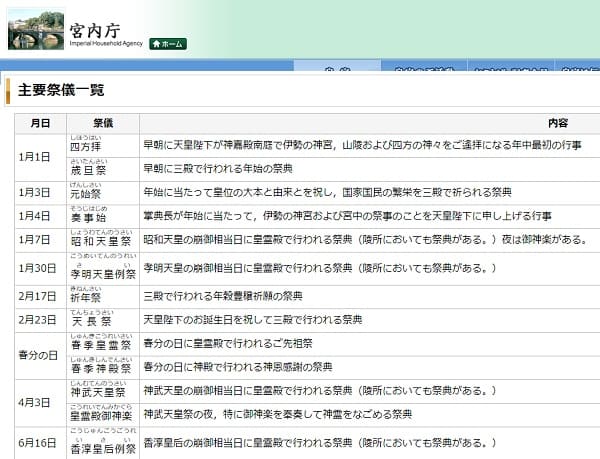The image size is (600, 459).
Task: Click the ホーム home button
Action: tap(167, 44)
